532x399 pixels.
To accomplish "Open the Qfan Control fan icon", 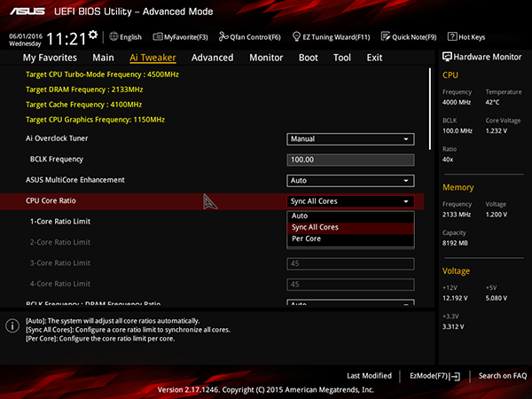I will point(223,36).
